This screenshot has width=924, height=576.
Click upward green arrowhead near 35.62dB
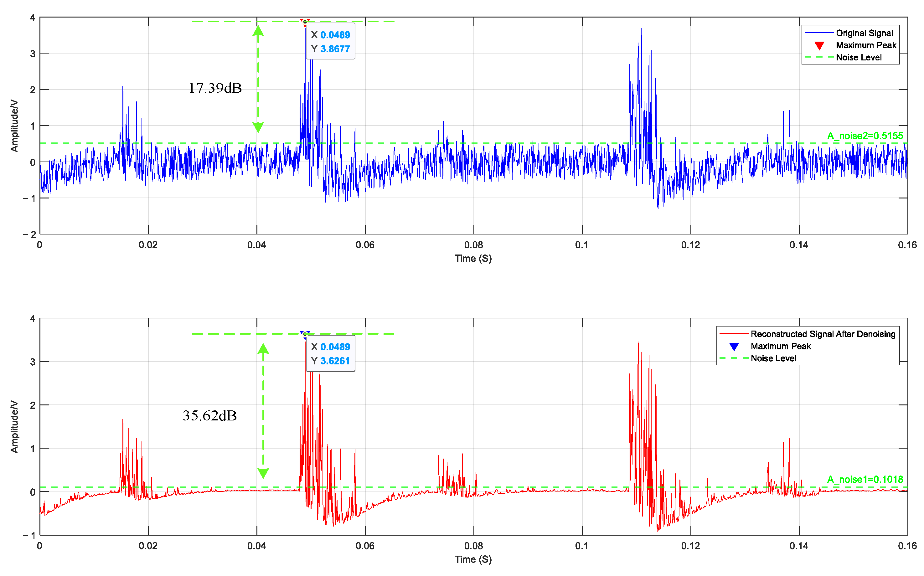(263, 348)
